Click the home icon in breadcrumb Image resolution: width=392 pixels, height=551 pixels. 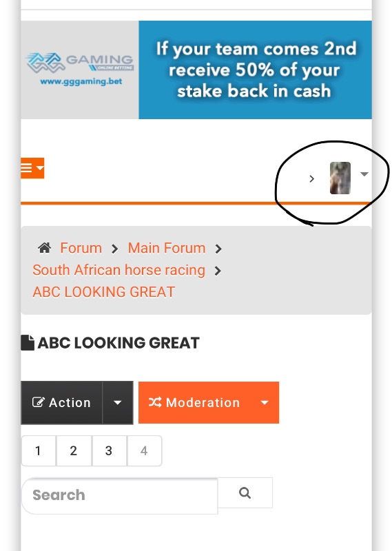pos(44,248)
